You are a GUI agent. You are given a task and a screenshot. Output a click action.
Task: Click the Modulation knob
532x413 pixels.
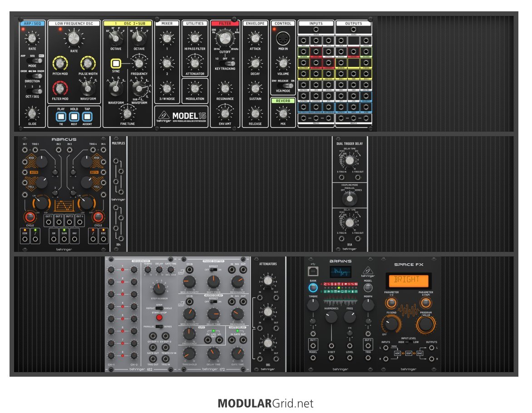195,88
